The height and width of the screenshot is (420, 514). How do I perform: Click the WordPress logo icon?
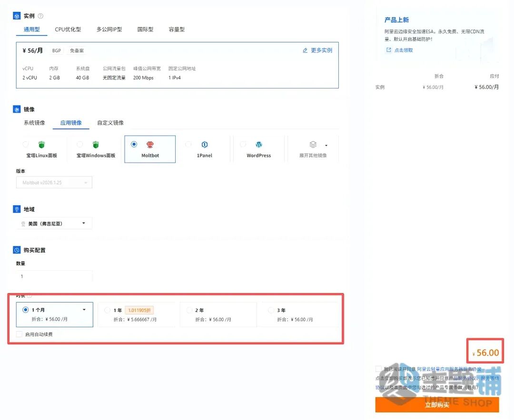[258, 145]
